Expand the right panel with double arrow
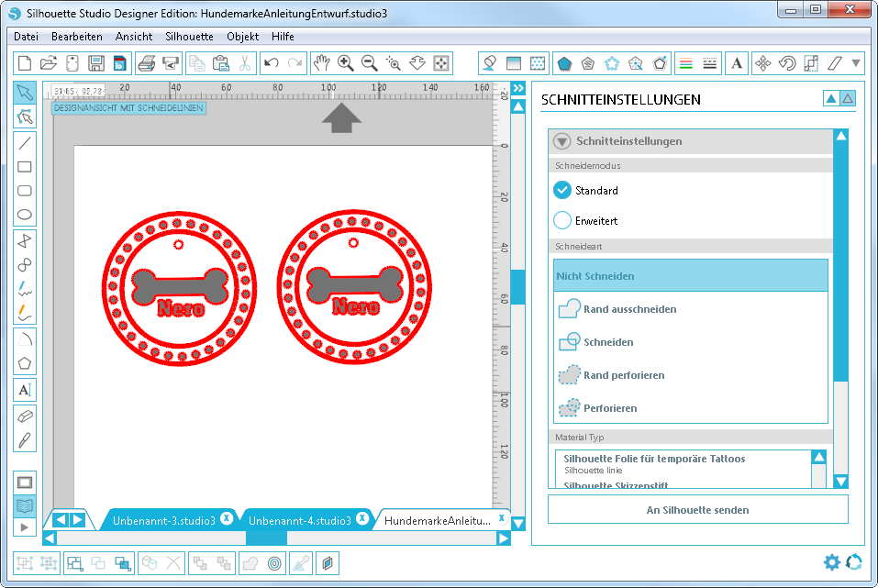This screenshot has width=878, height=588. point(518,88)
